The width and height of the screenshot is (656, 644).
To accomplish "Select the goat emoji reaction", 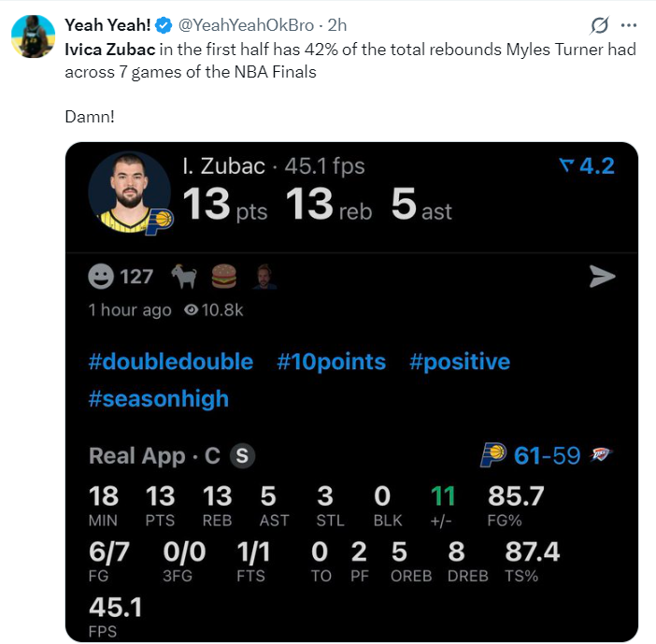I will click(x=184, y=276).
